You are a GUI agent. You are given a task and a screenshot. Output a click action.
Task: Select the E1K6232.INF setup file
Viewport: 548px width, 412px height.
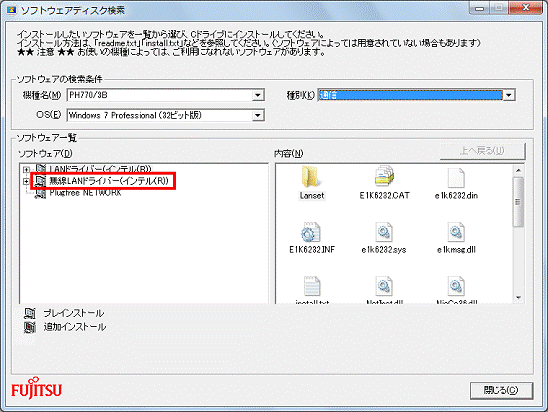[x=311, y=237]
